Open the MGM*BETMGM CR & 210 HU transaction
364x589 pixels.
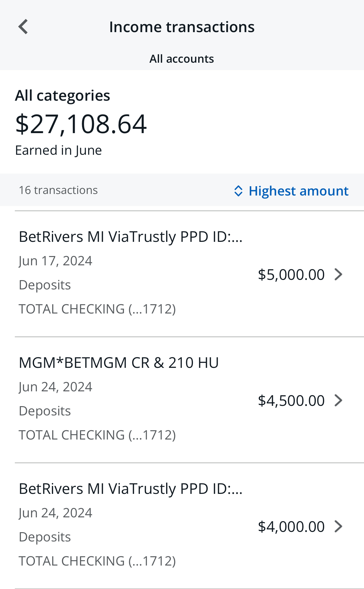click(x=119, y=363)
